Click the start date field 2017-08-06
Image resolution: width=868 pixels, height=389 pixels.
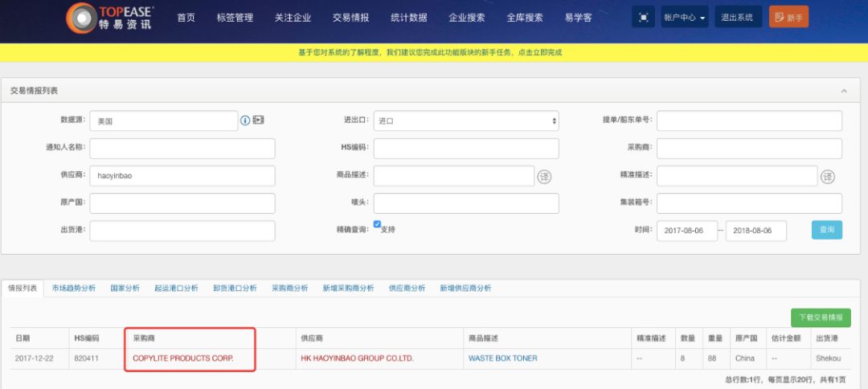pos(687,231)
